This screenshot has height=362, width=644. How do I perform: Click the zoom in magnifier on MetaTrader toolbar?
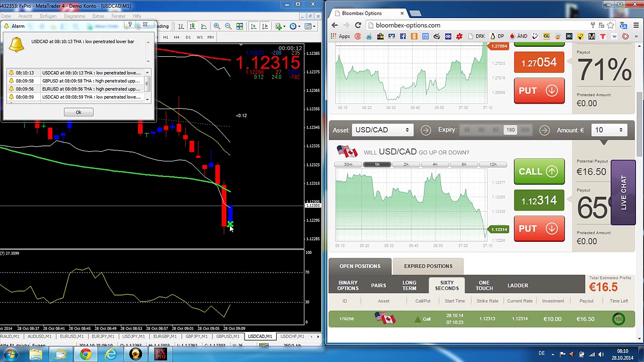click(x=217, y=26)
